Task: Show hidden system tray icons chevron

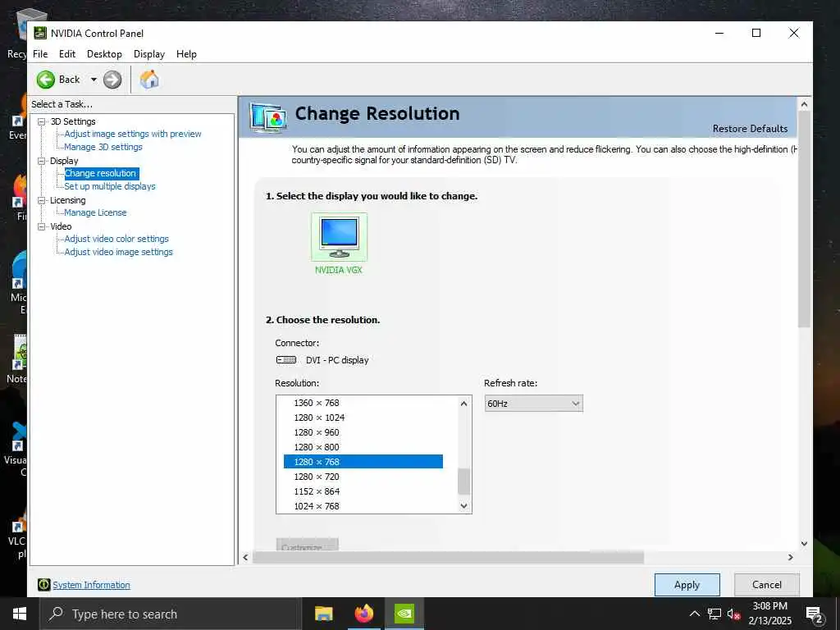Action: tap(694, 614)
